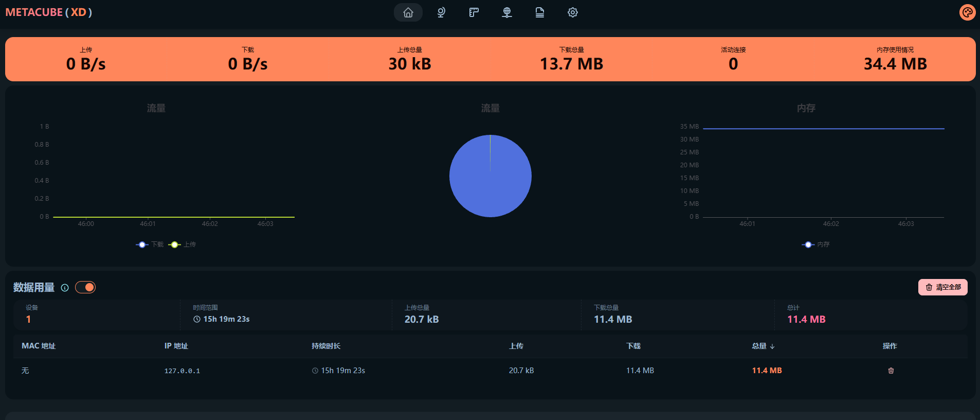980x420 pixels.
Task: Click the theme palette icon
Action: click(x=967, y=12)
